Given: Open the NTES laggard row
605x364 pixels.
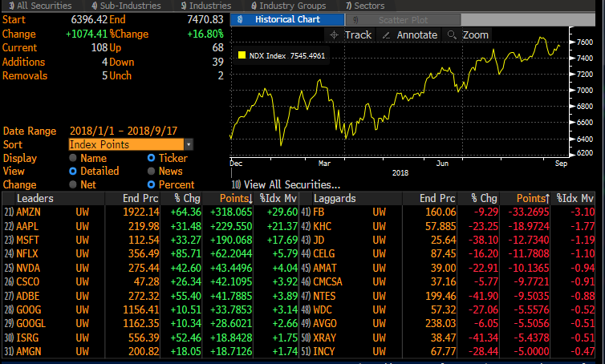Looking at the screenshot, I should point(448,296).
